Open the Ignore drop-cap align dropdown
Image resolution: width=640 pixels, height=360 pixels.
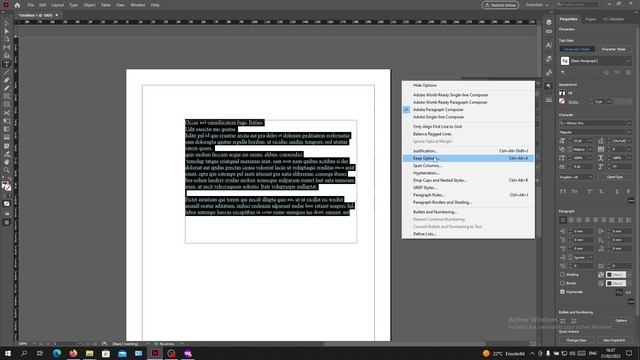point(591,258)
